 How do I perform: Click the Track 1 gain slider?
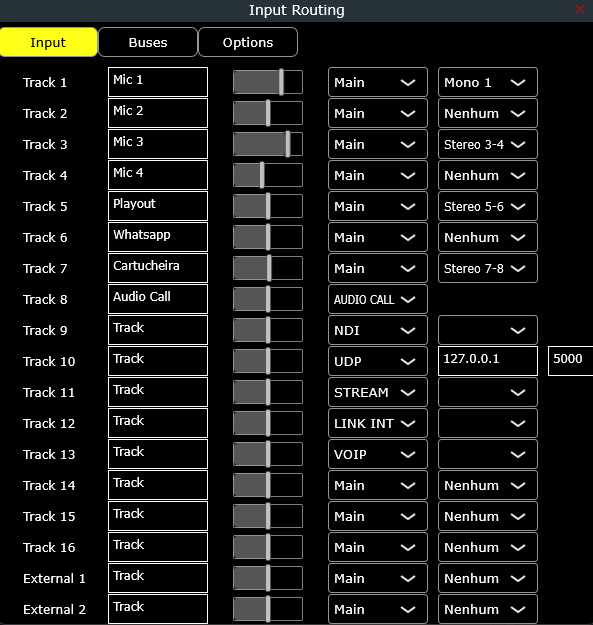coord(268,82)
